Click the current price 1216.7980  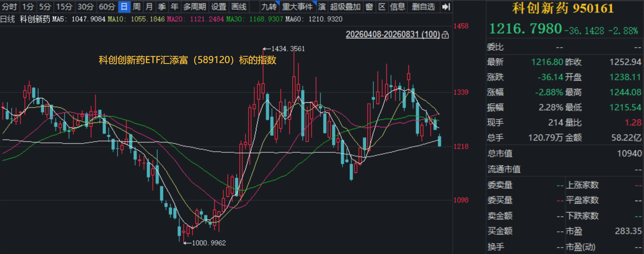click(526, 29)
